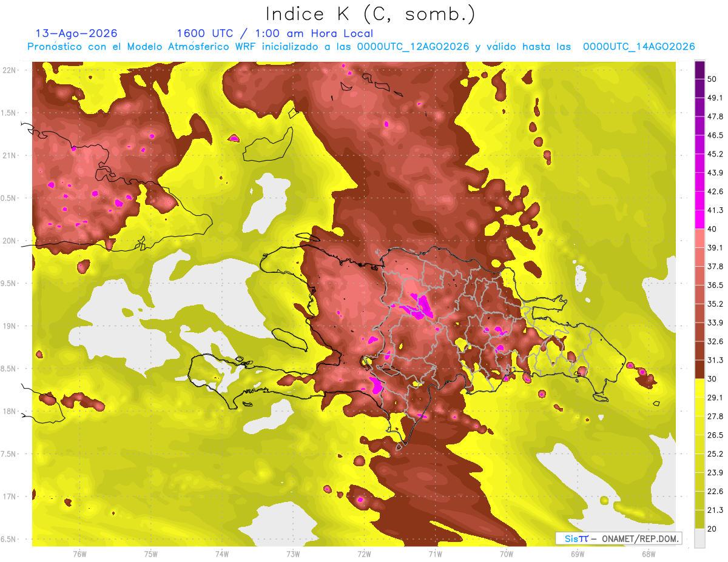Image resolution: width=728 pixels, height=562 pixels.
Task: Click the '23.9' colorbar value
Action: tap(715, 473)
